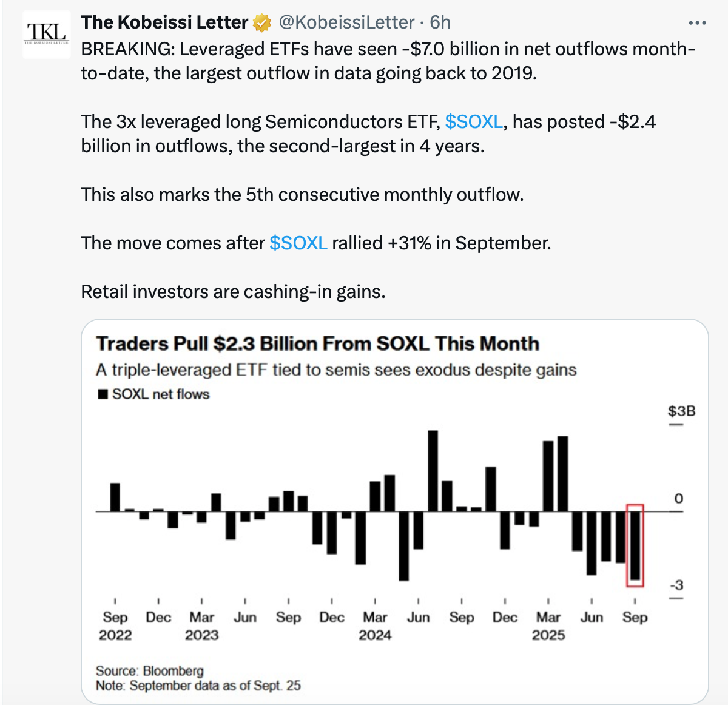Click $SOXL cashtag after Semiconductors ETF
This screenshot has height=705, width=728.
pos(474,122)
